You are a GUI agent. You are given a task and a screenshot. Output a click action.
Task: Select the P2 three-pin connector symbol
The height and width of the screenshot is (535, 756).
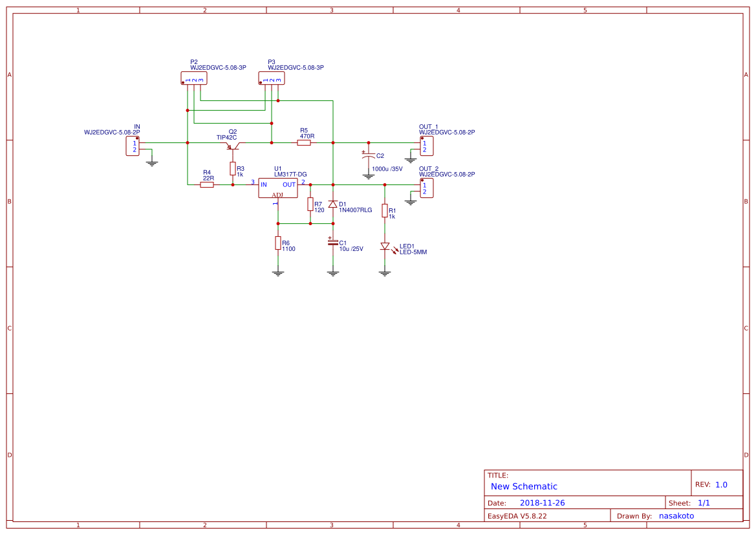(193, 78)
